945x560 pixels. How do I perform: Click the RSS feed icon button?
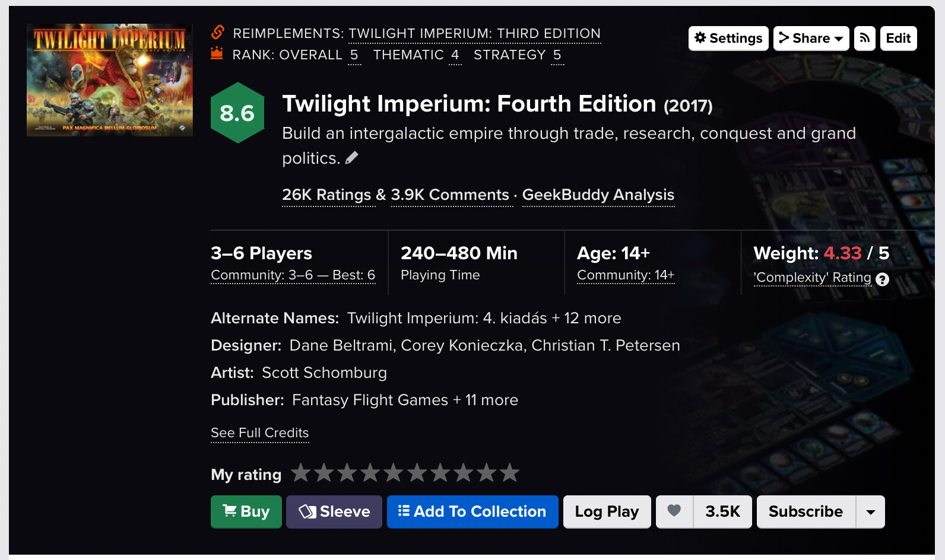tap(864, 39)
